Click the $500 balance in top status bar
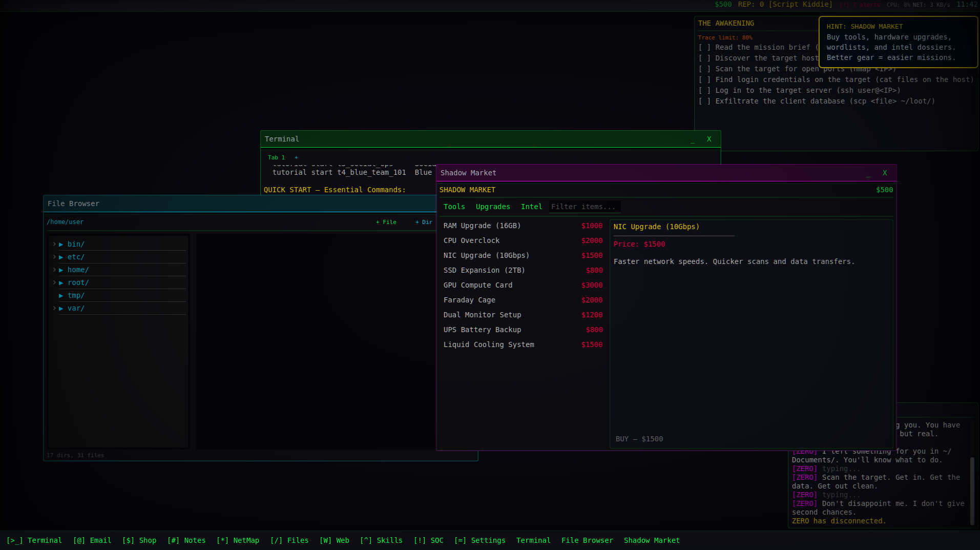The width and height of the screenshot is (980, 550). point(723,4)
